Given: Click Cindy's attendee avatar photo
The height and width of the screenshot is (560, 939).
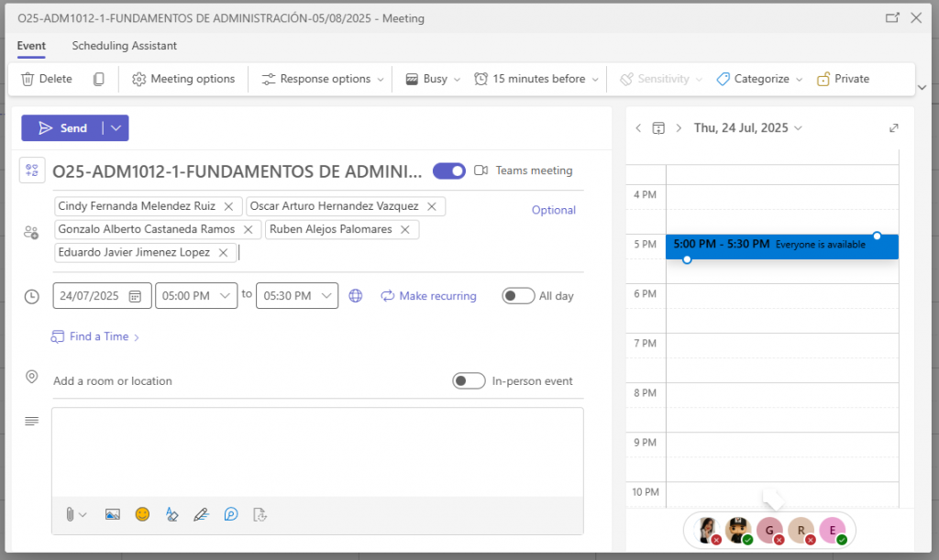Looking at the screenshot, I should pyautogui.click(x=707, y=530).
